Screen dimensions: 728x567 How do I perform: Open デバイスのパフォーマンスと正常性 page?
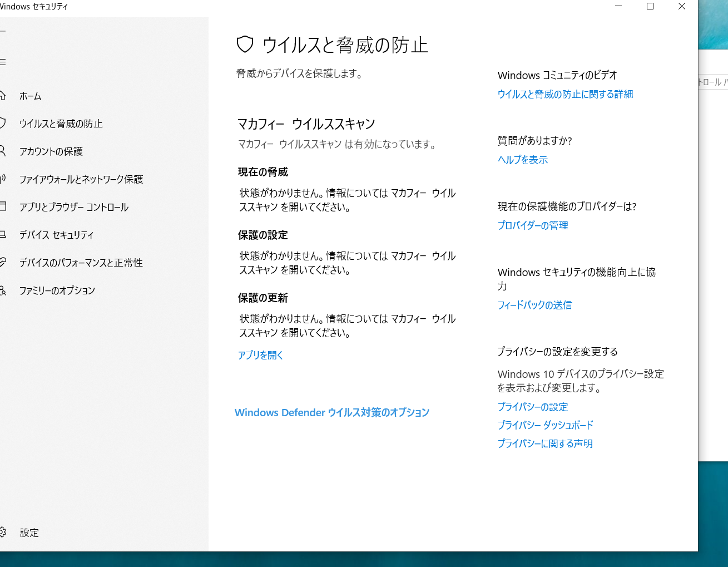coord(81,263)
